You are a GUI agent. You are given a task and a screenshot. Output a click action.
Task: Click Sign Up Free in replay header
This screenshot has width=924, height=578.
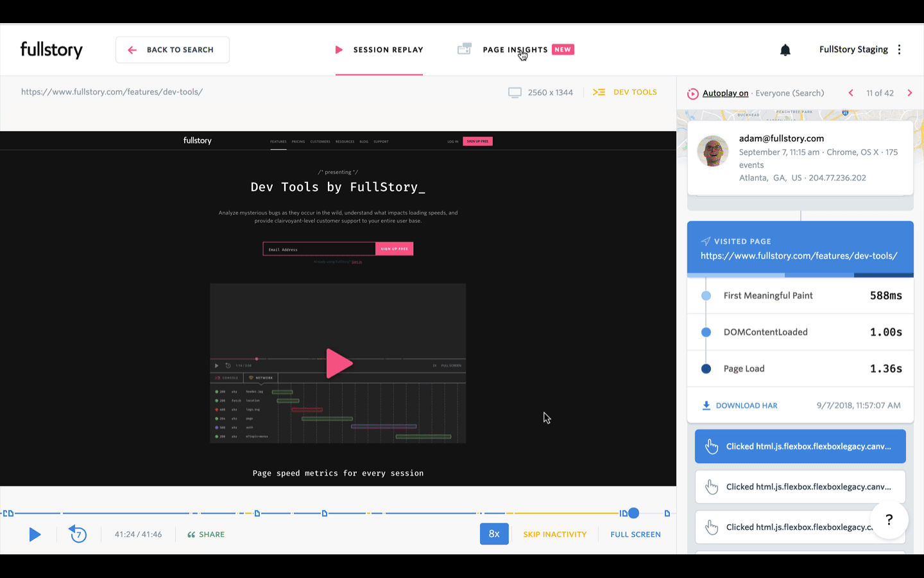coord(477,141)
